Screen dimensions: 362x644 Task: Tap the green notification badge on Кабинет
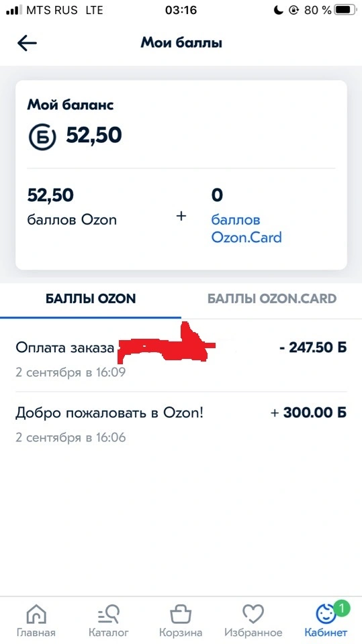tap(341, 608)
